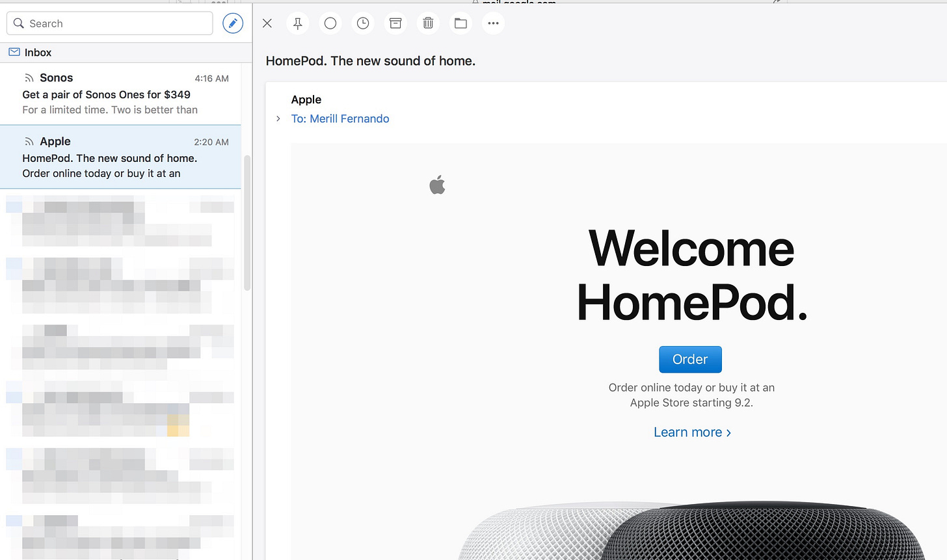This screenshot has height=560, width=947.
Task: Click the magnifying glass search icon
Action: pyautogui.click(x=19, y=23)
